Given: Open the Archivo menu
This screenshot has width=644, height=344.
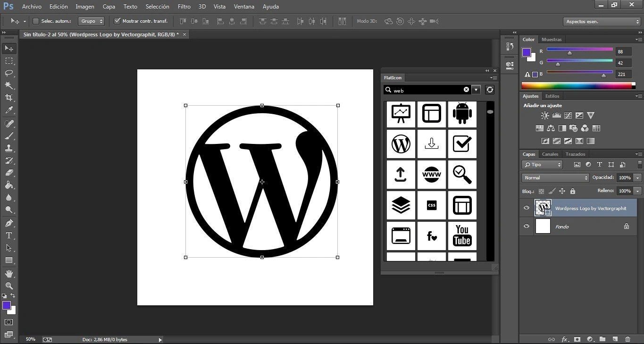Looking at the screenshot, I should (32, 7).
